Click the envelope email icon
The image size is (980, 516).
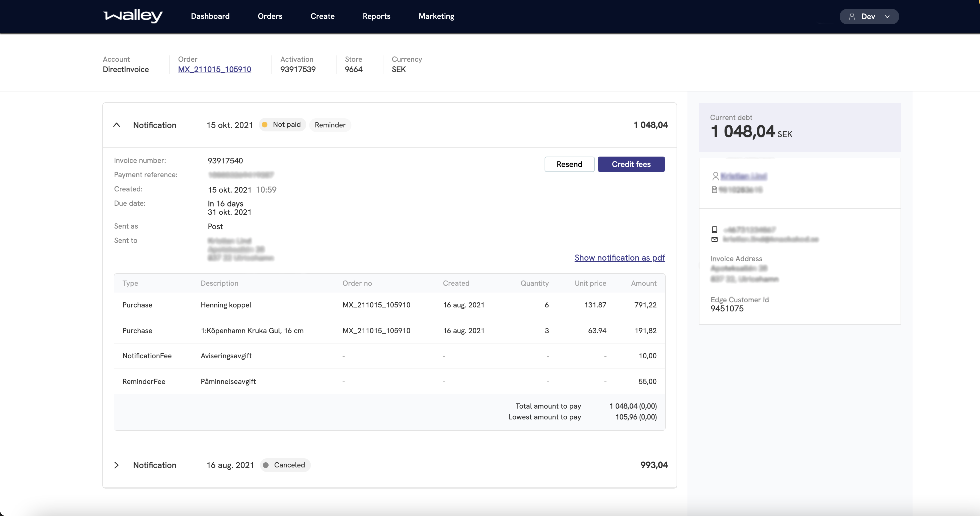(714, 239)
